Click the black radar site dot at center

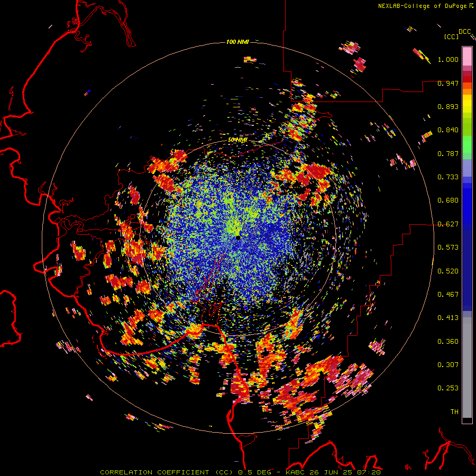point(238,237)
